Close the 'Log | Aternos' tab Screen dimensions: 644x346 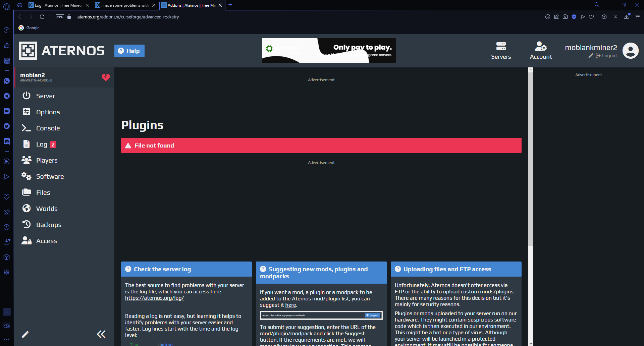[x=88, y=5]
